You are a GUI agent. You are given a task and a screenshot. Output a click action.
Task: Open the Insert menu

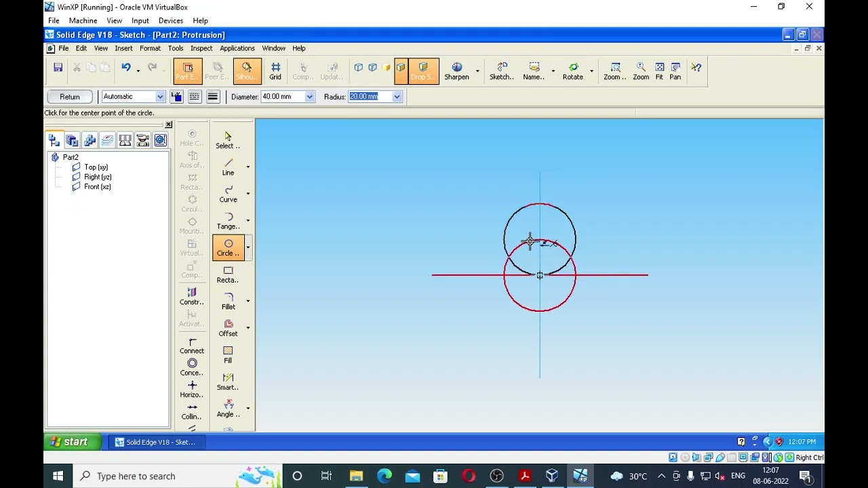[x=123, y=48]
